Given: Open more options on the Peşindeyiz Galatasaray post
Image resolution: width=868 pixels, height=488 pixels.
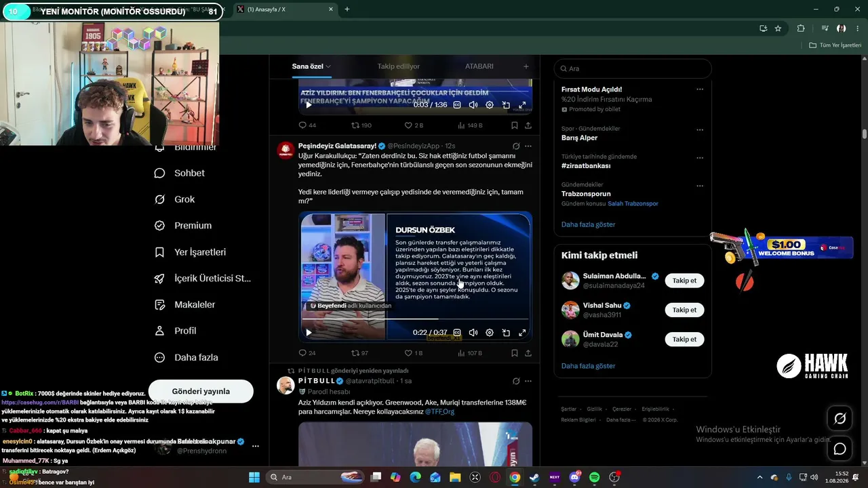Looking at the screenshot, I should (528, 146).
